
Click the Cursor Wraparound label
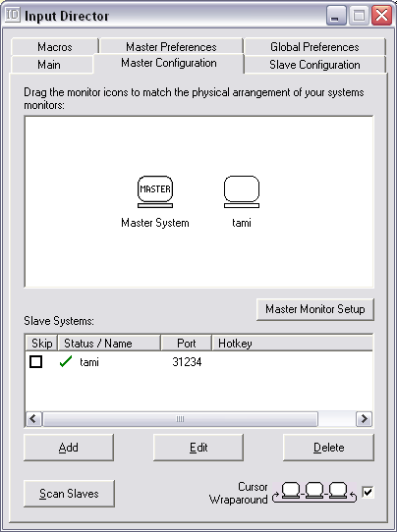pos(239,493)
